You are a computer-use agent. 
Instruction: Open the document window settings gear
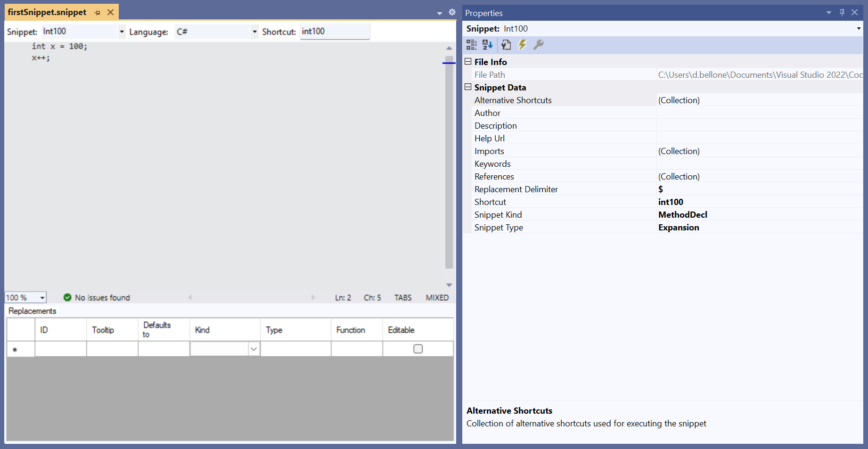pos(452,12)
